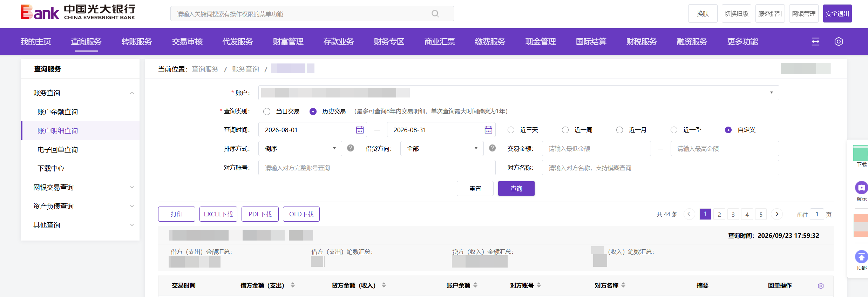868x297 pixels.
Task: Click the 请输入最低金额 input field
Action: 596,149
